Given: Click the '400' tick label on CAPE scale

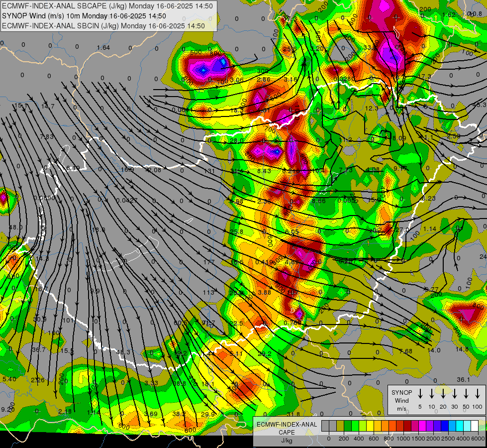Looking at the screenshot, I should (x=359, y=439).
